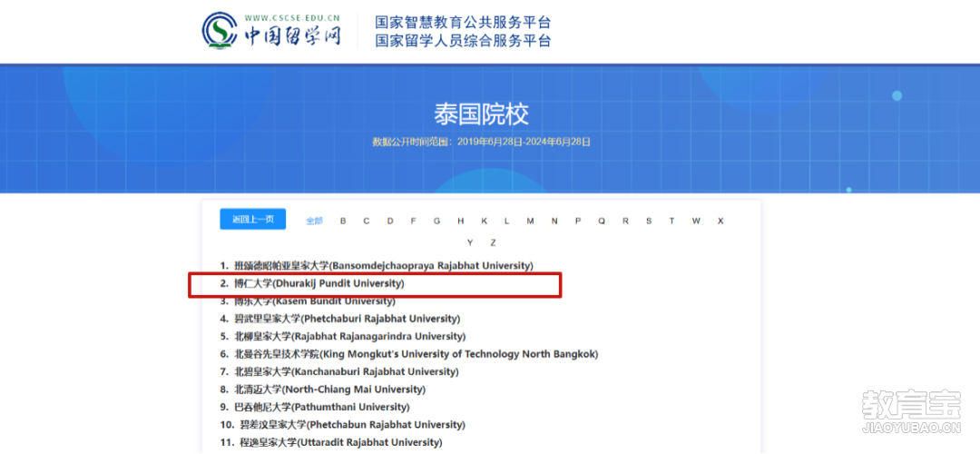Click the 数据公开时间范围 date range text
This screenshot has width=980, height=454.
point(481,142)
